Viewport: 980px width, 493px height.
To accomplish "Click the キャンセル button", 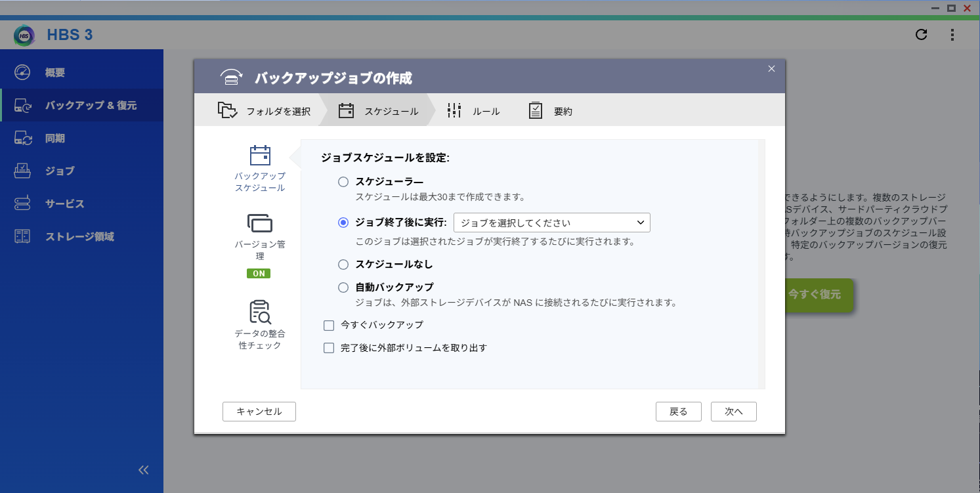I will click(259, 412).
